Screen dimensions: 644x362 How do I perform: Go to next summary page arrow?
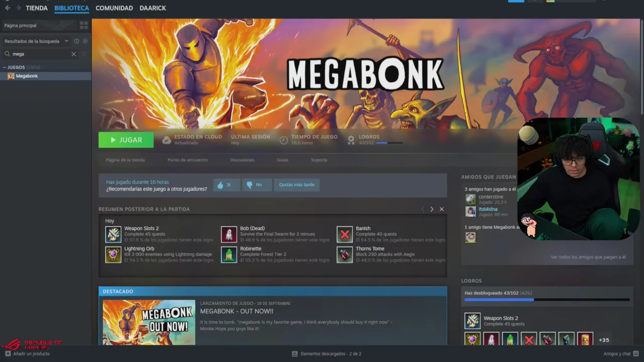432,209
